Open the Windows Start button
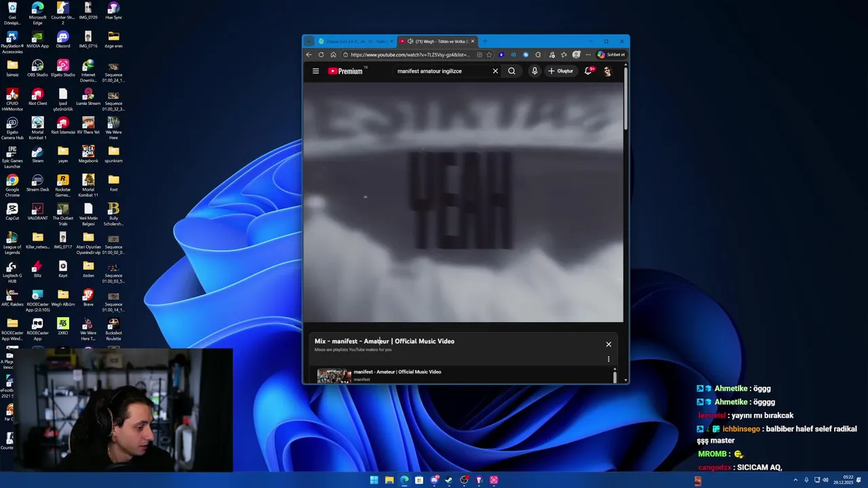Viewport: 868px width, 488px height. click(x=374, y=481)
